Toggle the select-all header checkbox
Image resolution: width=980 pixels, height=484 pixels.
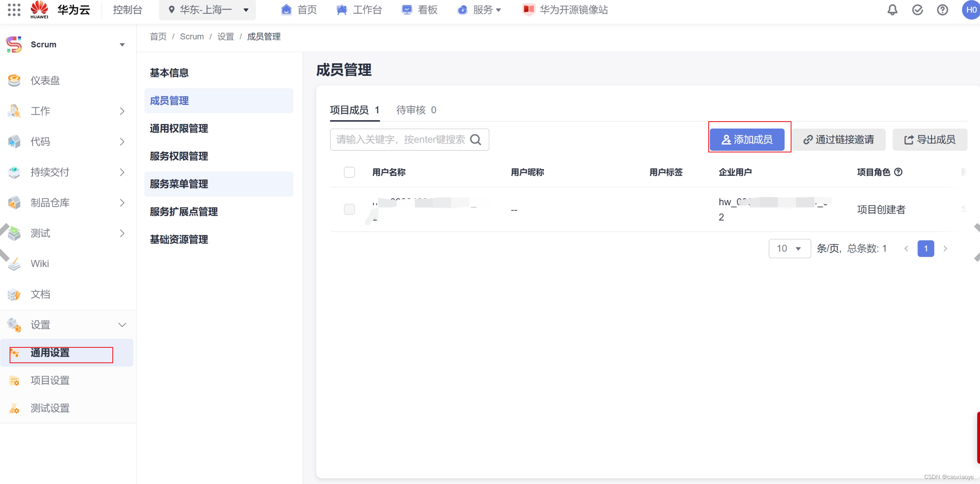tap(349, 172)
